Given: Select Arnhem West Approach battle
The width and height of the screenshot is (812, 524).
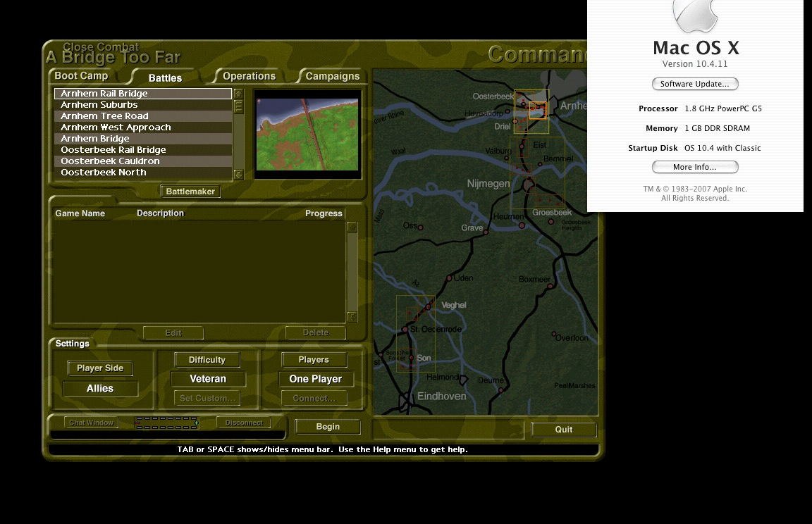Looking at the screenshot, I should tap(143, 127).
